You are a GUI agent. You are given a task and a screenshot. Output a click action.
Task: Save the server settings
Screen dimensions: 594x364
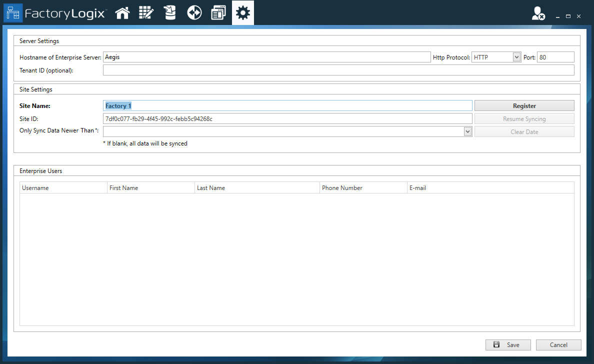click(508, 344)
